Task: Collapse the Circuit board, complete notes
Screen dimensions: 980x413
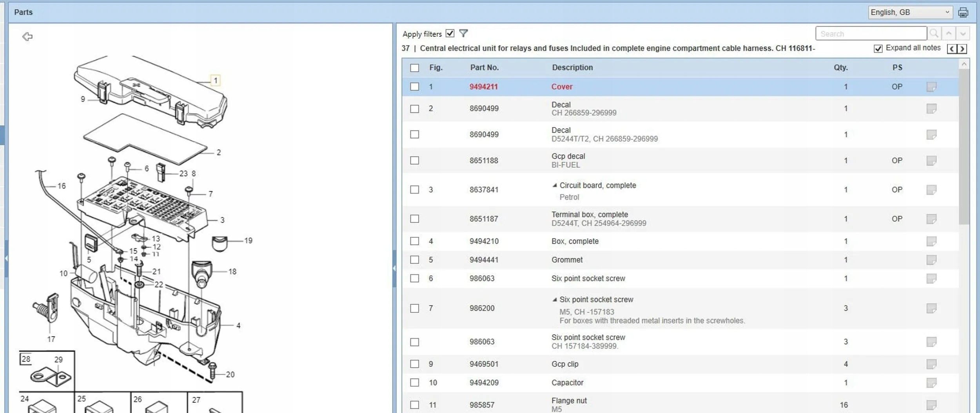Action: coord(554,185)
